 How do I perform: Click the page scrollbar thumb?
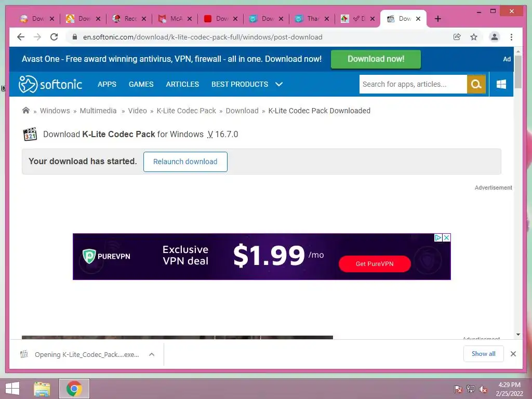(x=518, y=71)
